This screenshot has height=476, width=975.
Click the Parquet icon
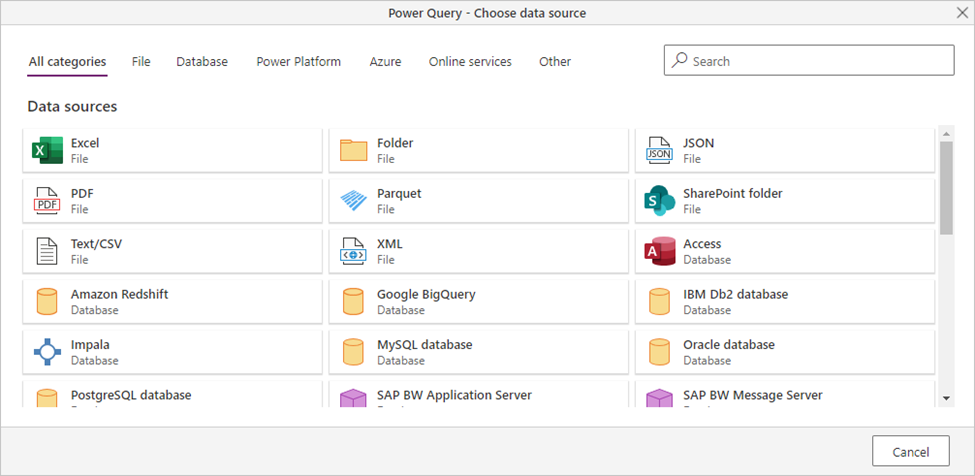click(x=354, y=201)
